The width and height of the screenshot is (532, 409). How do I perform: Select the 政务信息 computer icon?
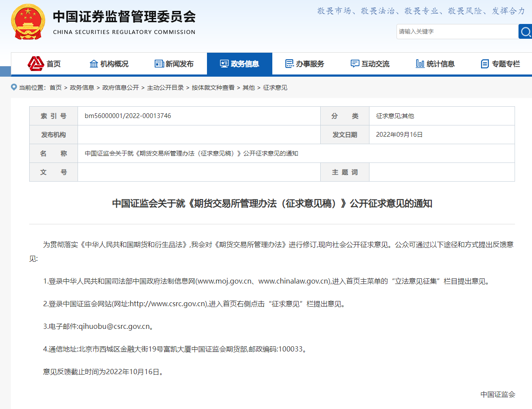(x=225, y=64)
